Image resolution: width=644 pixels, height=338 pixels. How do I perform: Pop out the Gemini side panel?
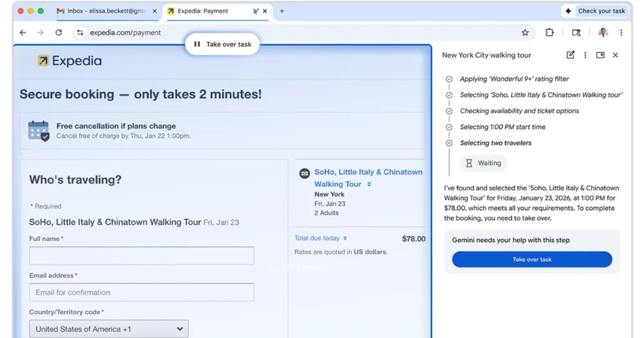point(600,55)
